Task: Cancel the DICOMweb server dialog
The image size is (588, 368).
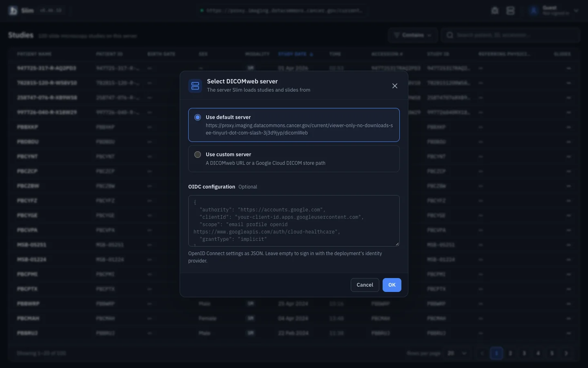Action: pyautogui.click(x=365, y=285)
